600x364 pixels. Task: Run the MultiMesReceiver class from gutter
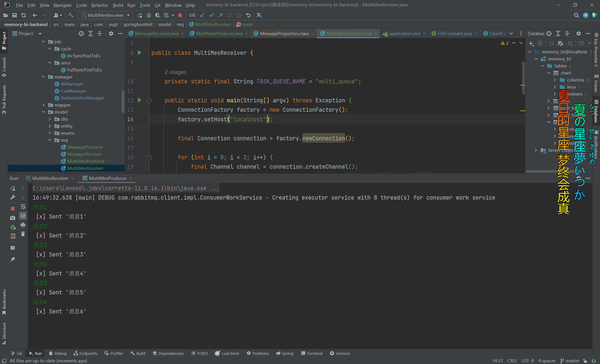point(139,52)
